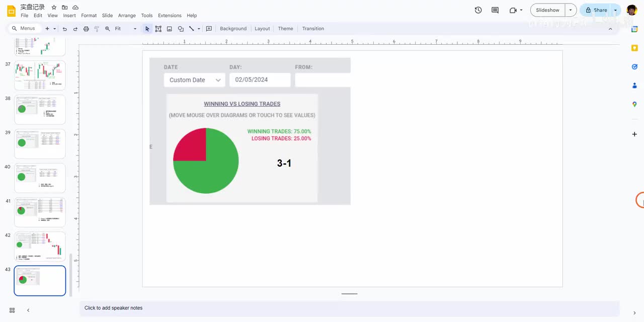Show side panel chevron at bottom right
This screenshot has height=322, width=644.
[634, 313]
